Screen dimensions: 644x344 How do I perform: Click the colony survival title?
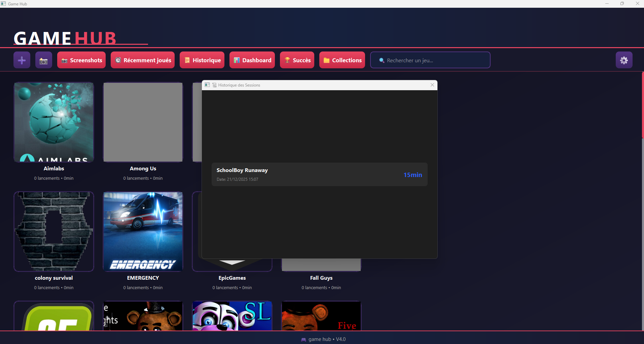54,278
